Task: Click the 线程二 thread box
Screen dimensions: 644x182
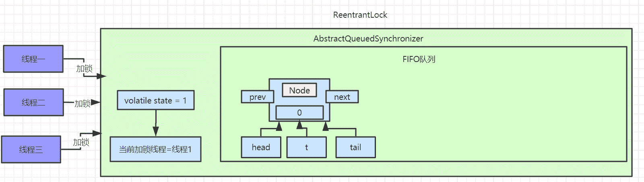Action: [x=33, y=102]
